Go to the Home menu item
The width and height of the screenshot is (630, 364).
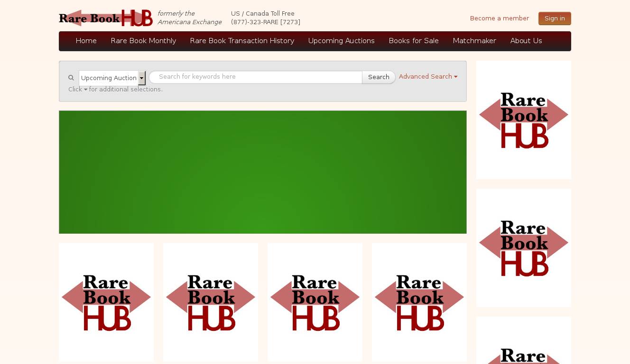[86, 41]
